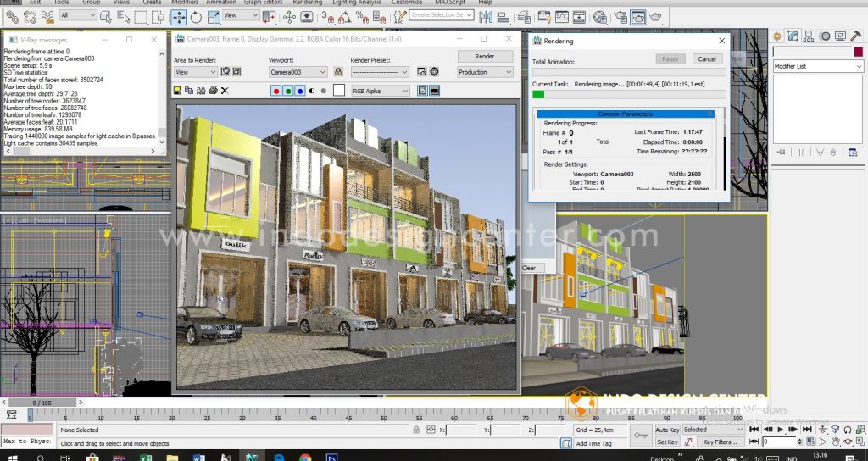
Task: Click the Align tool icon
Action: pos(504,17)
